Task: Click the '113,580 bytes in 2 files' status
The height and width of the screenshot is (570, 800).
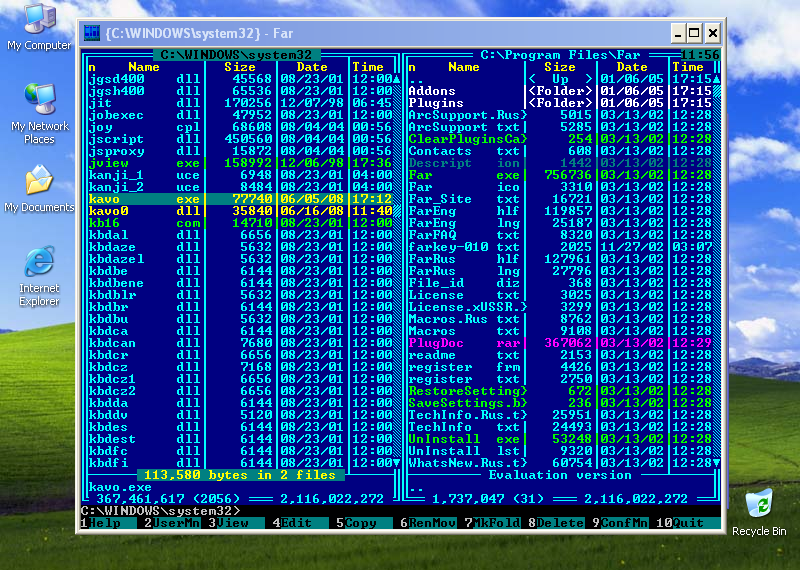Action: pyautogui.click(x=240, y=475)
